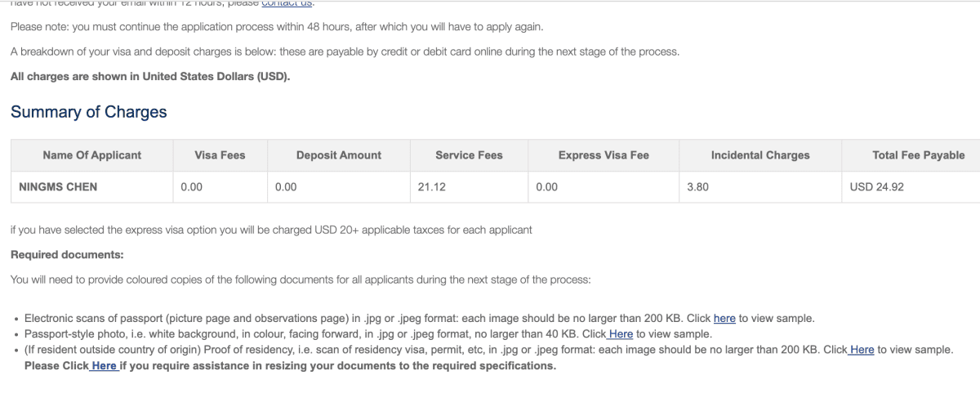Screen dimensions: 980x398
Task: Select the Express Visa Fee column header
Action: tap(604, 154)
